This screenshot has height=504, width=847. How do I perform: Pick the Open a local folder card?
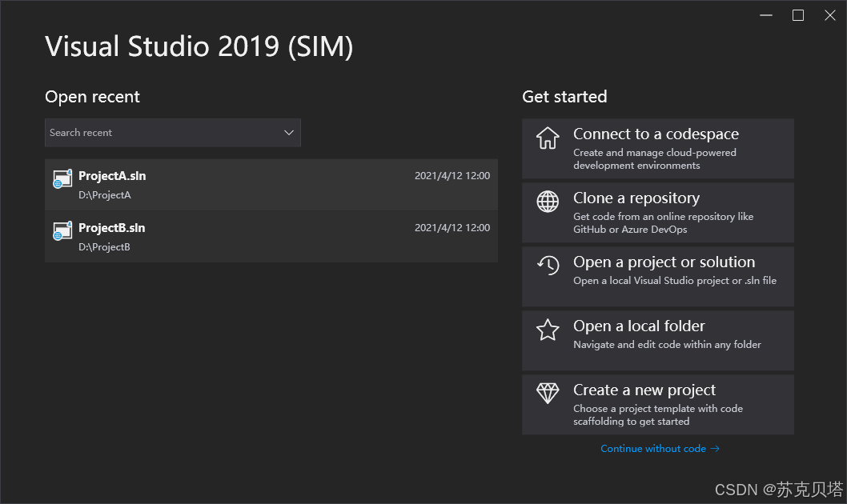(x=658, y=341)
